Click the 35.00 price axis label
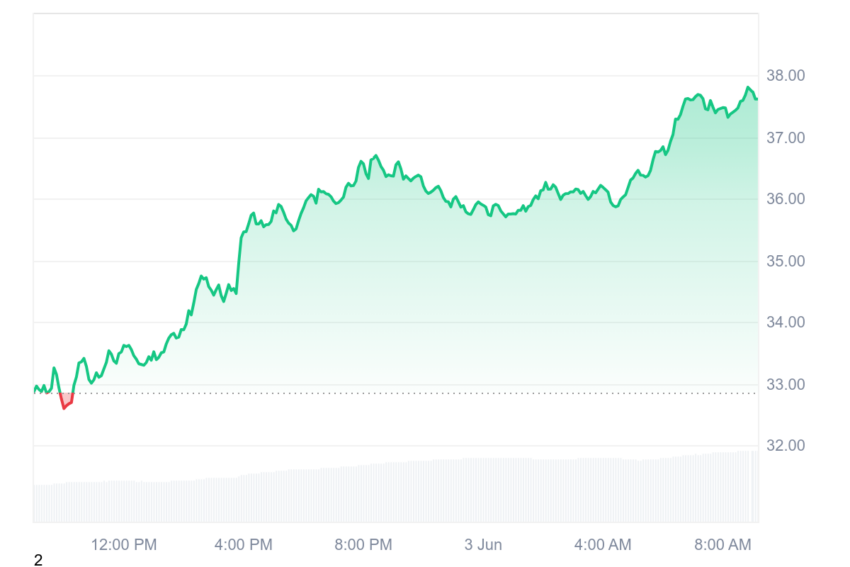 (x=785, y=261)
